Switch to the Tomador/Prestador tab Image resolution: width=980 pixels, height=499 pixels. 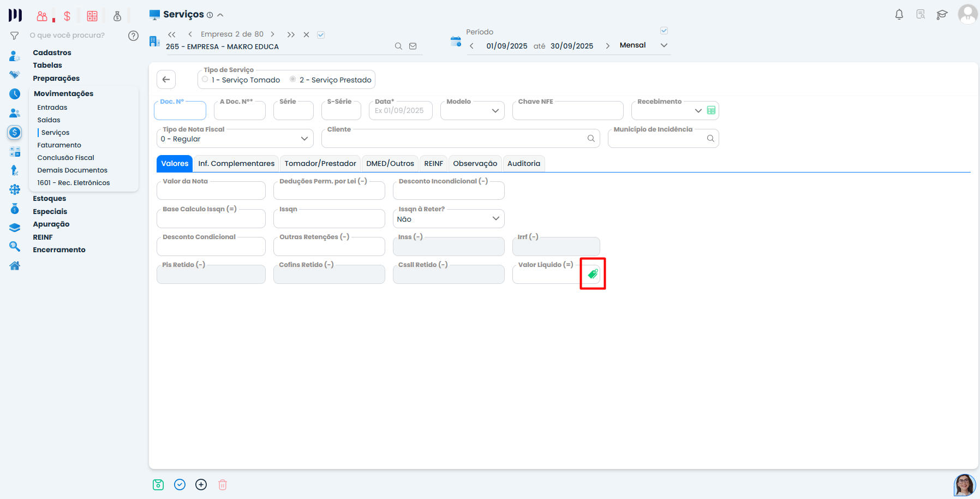(320, 163)
